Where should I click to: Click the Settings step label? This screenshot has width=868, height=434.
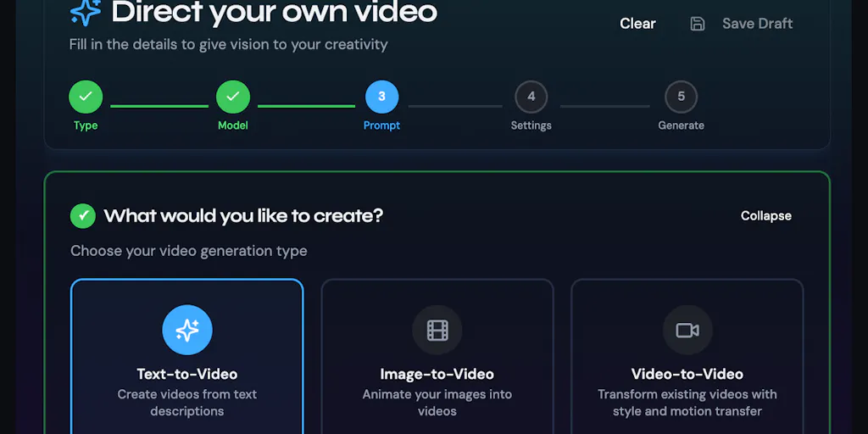tap(531, 125)
